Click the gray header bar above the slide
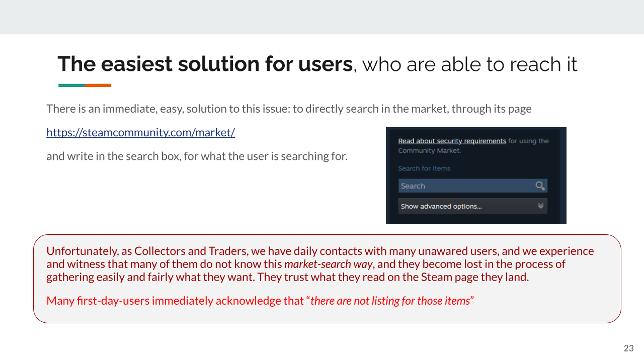644x362 pixels. pyautogui.click(x=322, y=17)
